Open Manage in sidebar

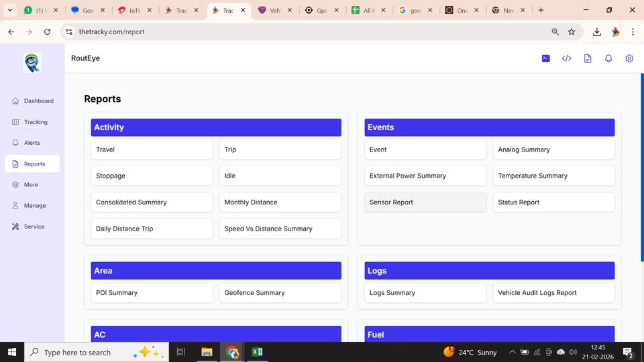(x=32, y=206)
